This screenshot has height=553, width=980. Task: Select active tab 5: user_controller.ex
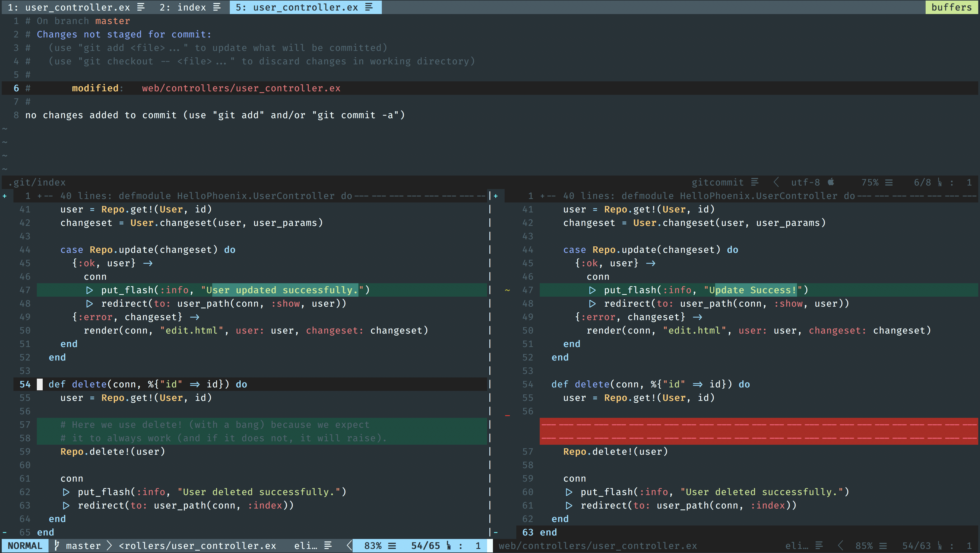[x=305, y=7]
